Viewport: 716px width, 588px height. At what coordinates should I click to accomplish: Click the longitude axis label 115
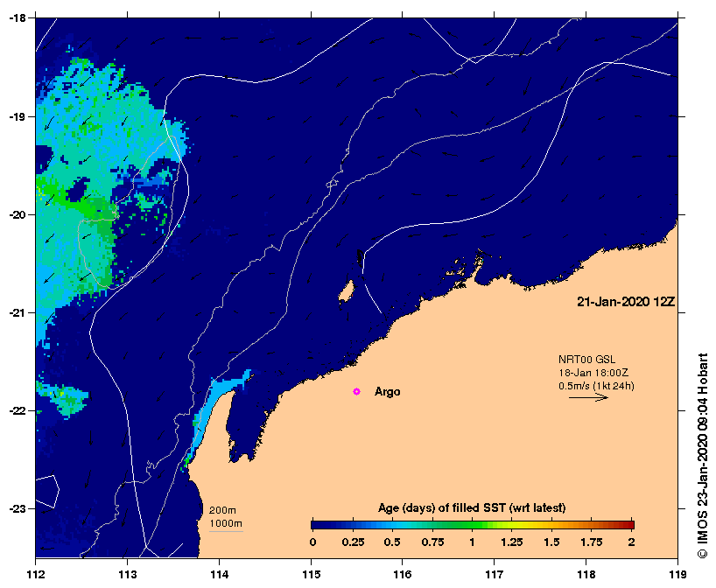[x=311, y=574]
